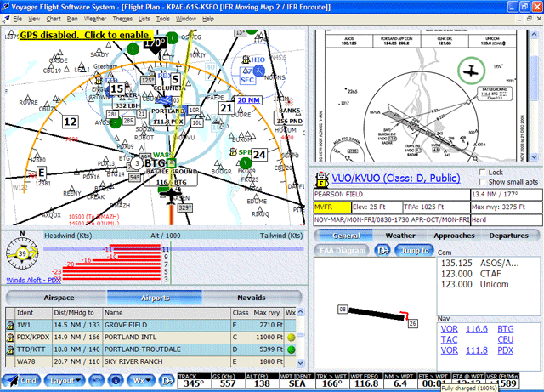Screen dimensions: 544x392
Task: Click the runway 08 label in diagram
Action: (343, 309)
